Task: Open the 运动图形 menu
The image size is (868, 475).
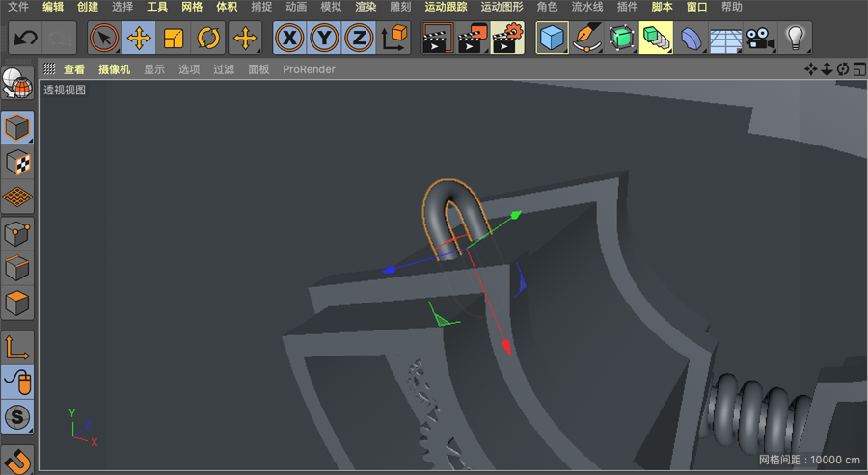Action: point(502,7)
